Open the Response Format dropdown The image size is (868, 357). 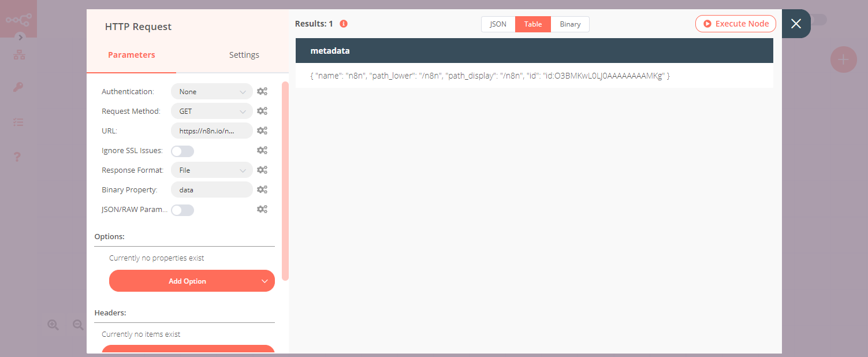coord(211,169)
